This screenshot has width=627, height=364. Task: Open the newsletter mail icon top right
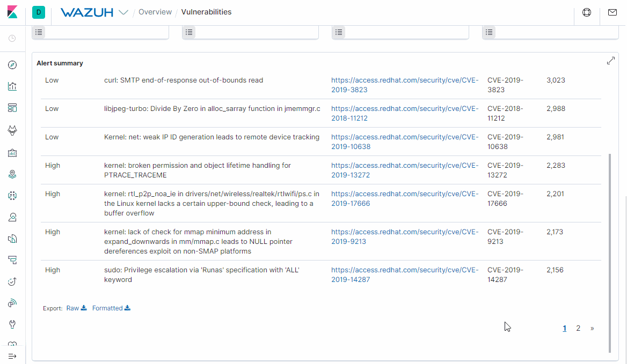[613, 12]
